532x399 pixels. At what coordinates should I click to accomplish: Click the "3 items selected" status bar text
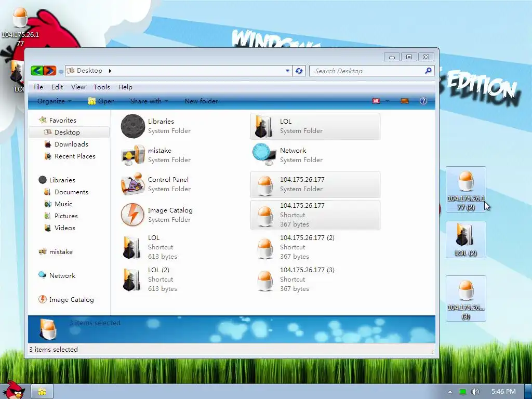[x=54, y=350]
